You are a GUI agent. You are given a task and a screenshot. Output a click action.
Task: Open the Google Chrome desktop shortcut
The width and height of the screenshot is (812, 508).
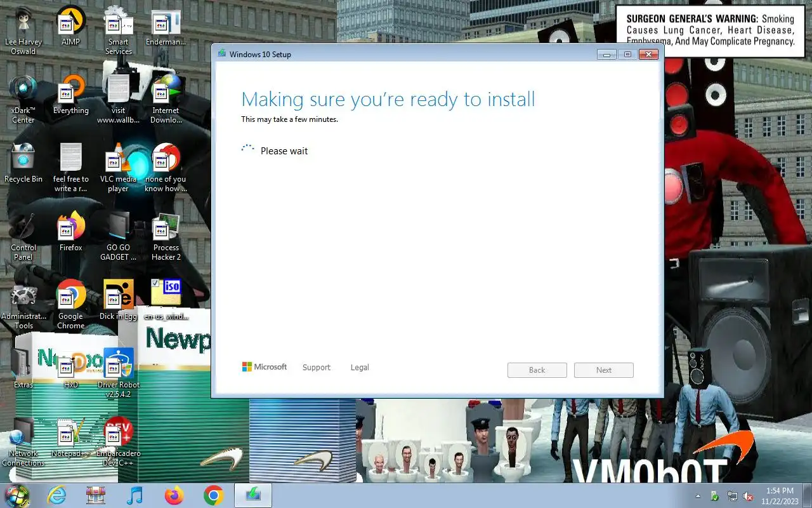coord(71,305)
